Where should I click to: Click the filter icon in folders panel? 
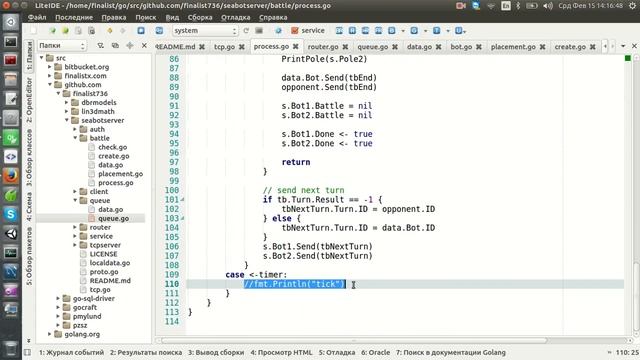click(101, 46)
